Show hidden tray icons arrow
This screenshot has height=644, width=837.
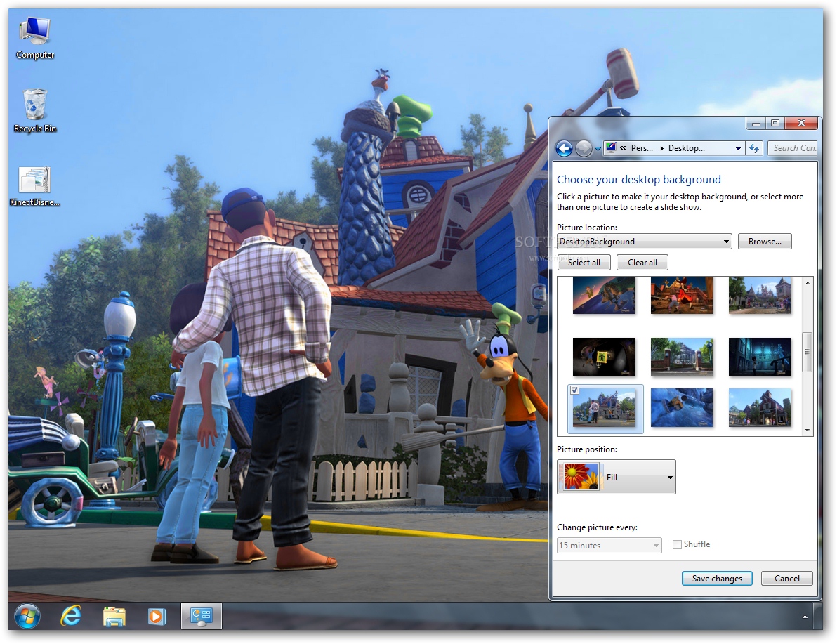[805, 617]
